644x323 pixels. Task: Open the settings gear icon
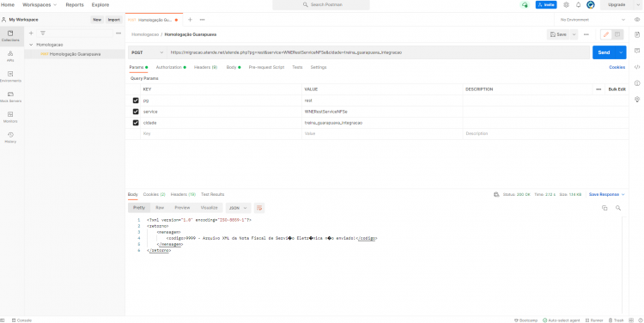(x=566, y=5)
